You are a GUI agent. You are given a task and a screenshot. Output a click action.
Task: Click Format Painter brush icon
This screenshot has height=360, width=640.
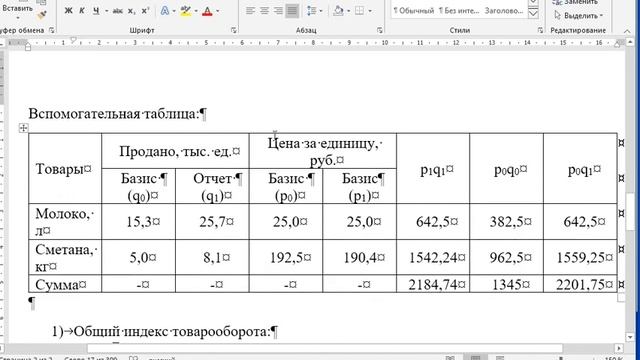[42, 16]
